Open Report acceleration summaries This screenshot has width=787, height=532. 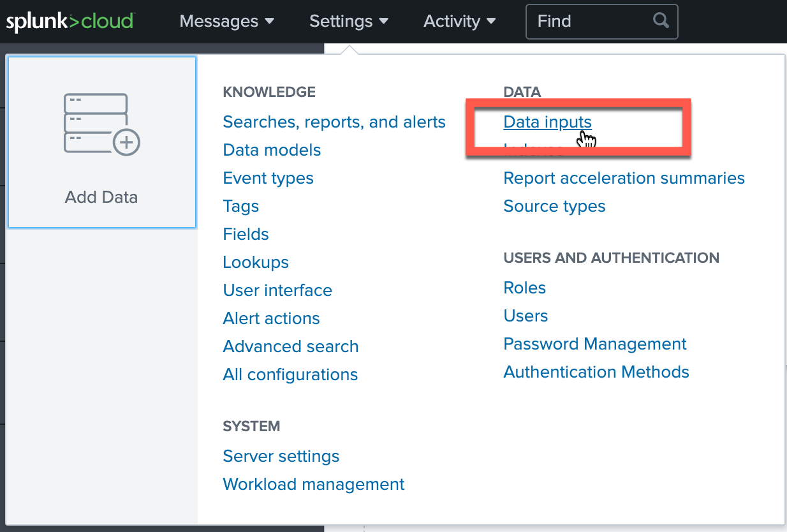pyautogui.click(x=624, y=178)
